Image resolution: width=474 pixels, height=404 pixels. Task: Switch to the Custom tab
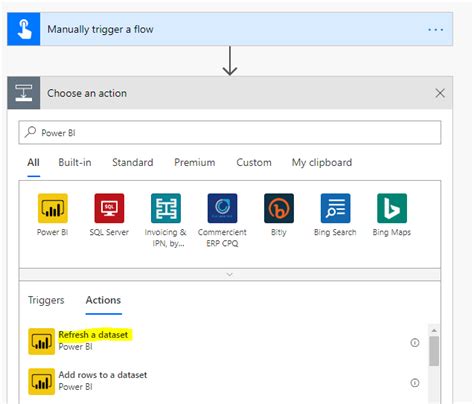[x=254, y=163]
